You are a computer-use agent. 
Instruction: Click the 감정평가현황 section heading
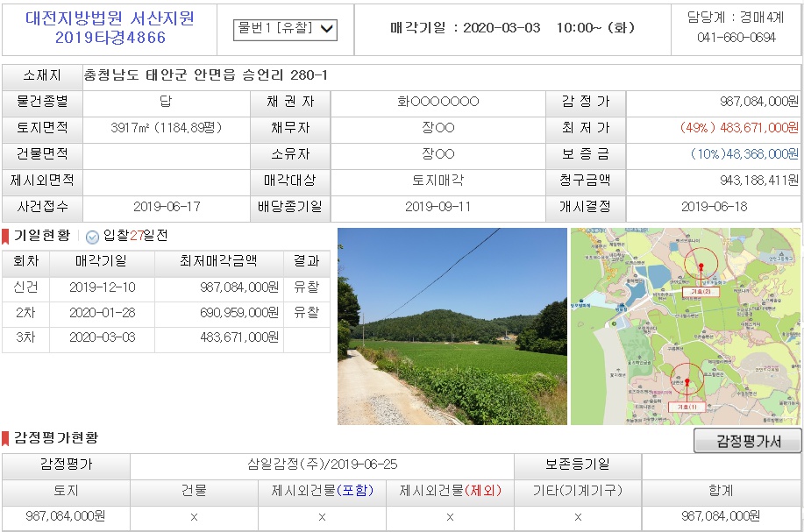[x=56, y=437]
